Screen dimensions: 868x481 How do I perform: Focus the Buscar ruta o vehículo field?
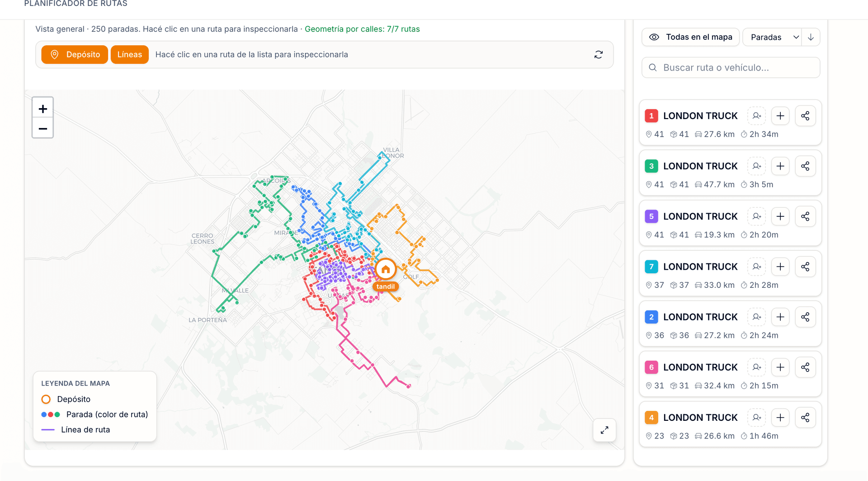731,67
